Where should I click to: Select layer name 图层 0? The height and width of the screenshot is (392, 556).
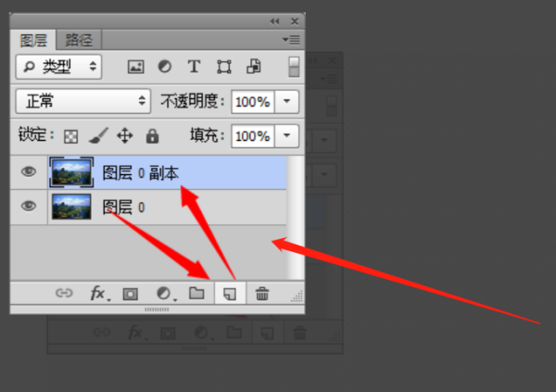pyautogui.click(x=124, y=208)
